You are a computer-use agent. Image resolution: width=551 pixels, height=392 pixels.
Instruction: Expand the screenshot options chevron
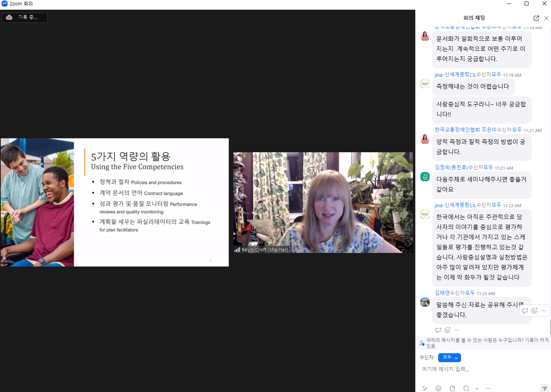[477, 389]
